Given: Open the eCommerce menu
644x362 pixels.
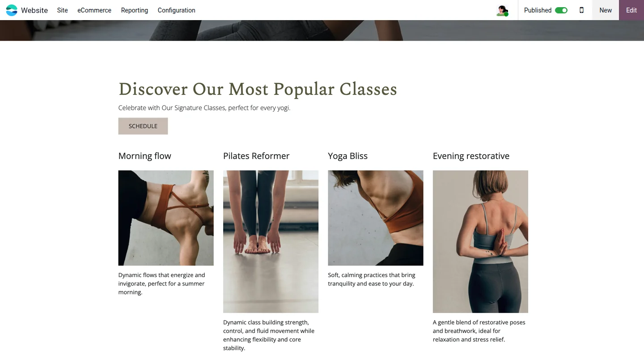Looking at the screenshot, I should point(94,10).
